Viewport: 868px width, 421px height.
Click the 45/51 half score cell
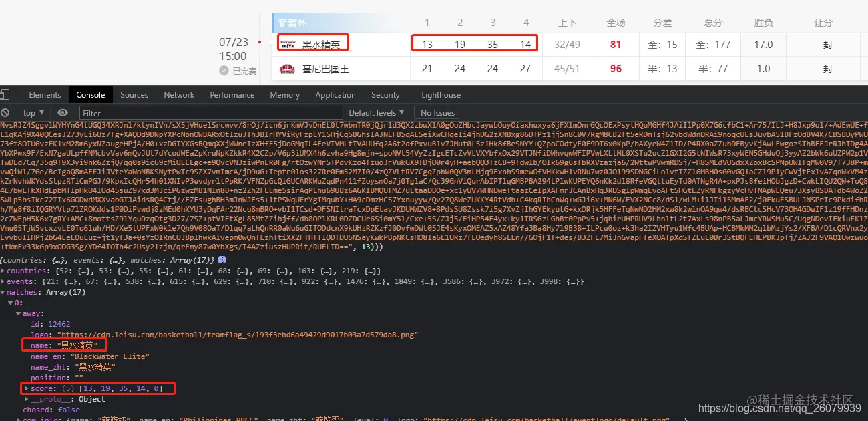568,69
